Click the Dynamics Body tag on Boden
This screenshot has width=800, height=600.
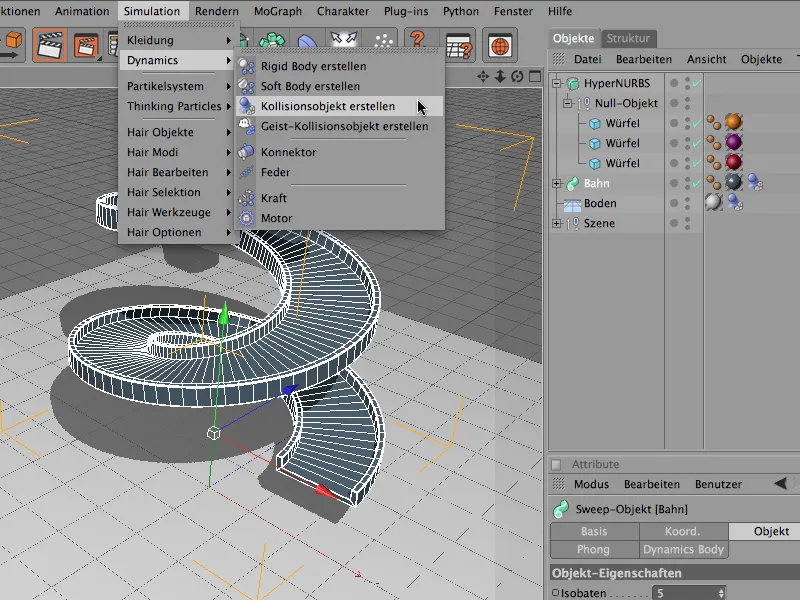point(735,202)
